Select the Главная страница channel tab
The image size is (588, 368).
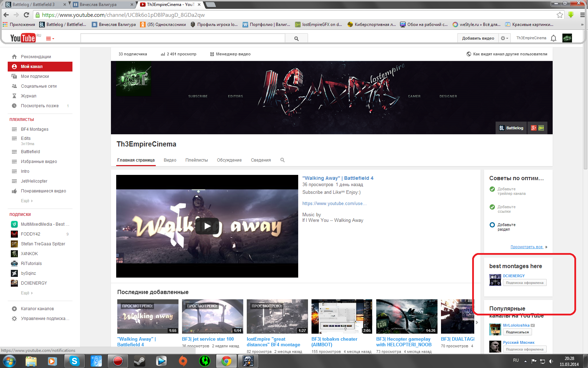pos(136,160)
